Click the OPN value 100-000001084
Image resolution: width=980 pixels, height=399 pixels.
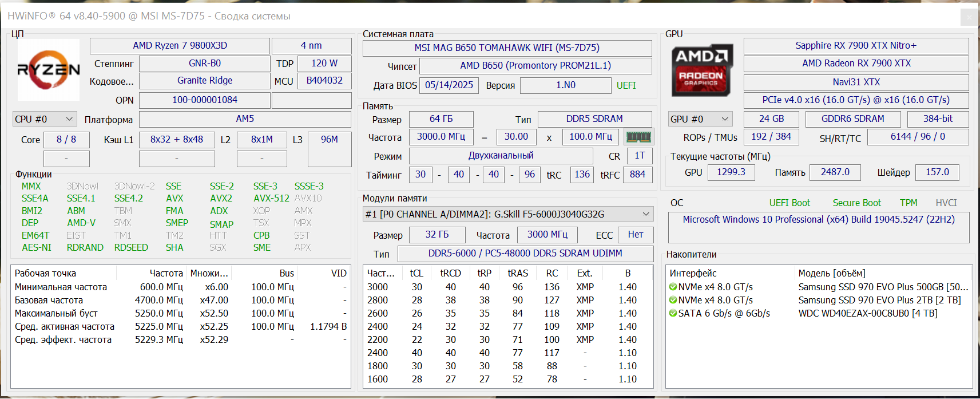tap(204, 100)
